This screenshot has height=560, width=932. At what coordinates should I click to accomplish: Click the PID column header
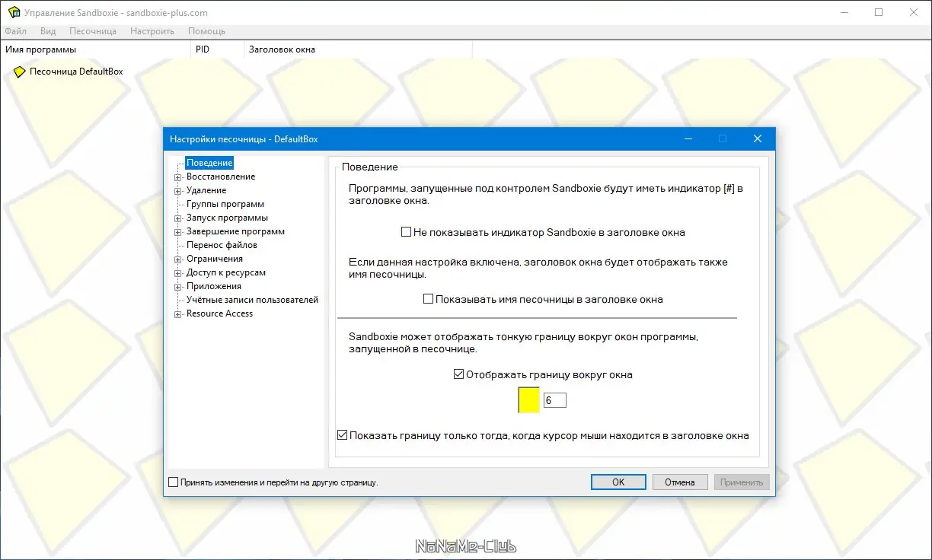coord(217,49)
